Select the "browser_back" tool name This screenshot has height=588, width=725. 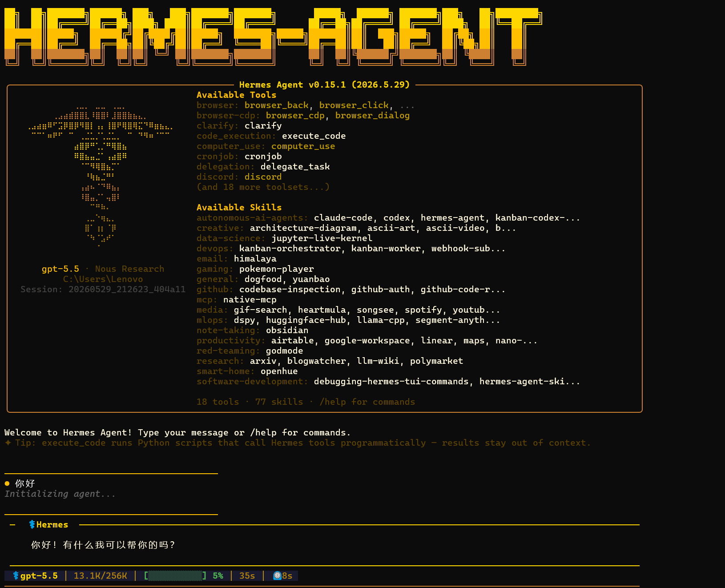click(x=277, y=105)
